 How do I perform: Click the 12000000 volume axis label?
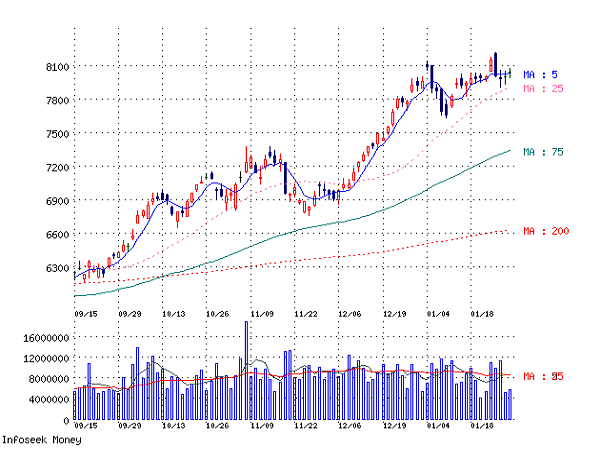46,359
